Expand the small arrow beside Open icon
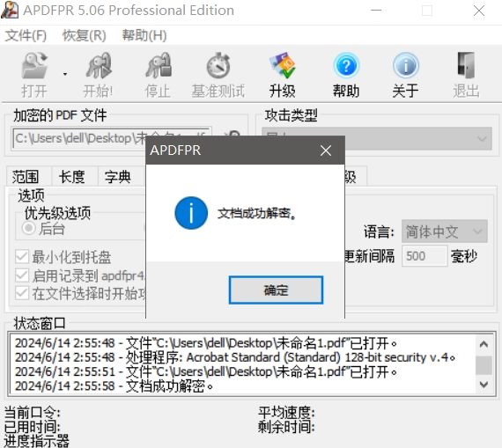This screenshot has height=448, width=502. [65, 74]
